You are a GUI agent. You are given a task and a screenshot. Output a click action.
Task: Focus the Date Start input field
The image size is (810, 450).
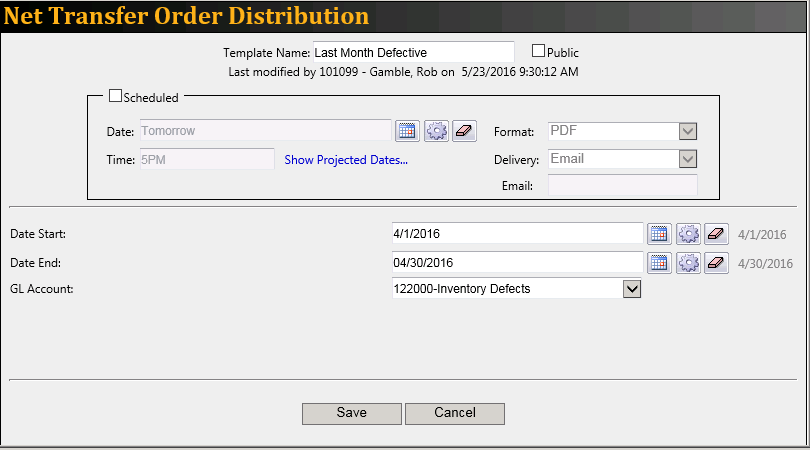point(517,234)
